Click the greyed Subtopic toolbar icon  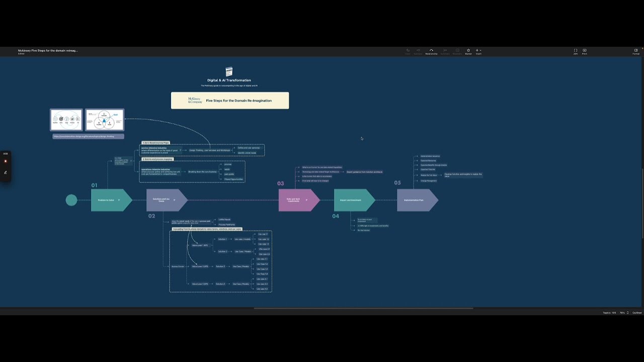[418, 51]
